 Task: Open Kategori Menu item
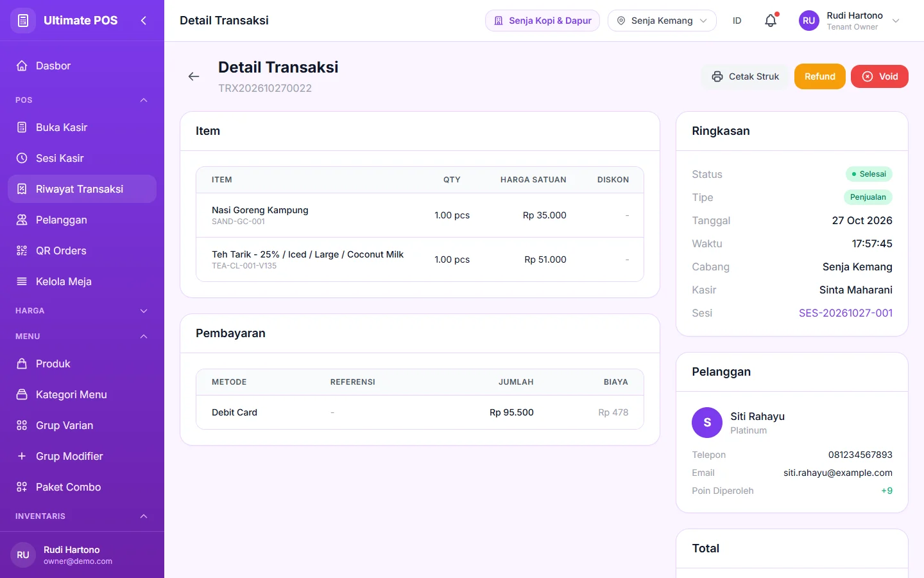(82, 394)
